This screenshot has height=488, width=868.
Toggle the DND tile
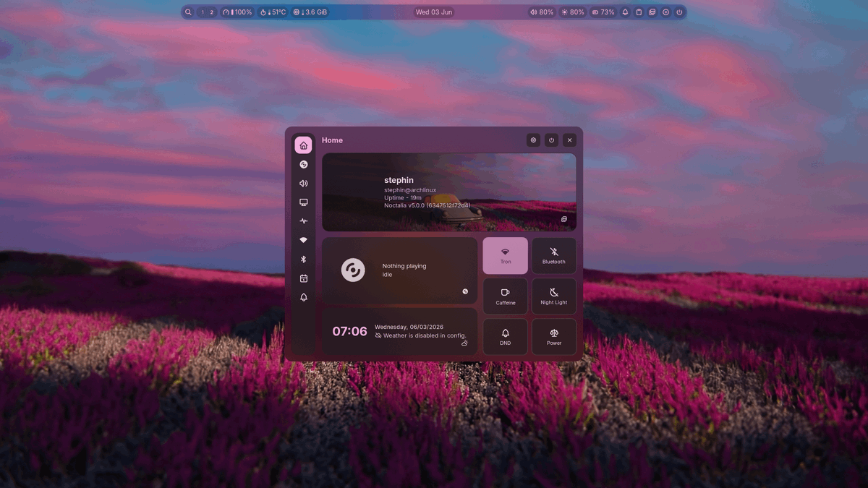(506, 337)
